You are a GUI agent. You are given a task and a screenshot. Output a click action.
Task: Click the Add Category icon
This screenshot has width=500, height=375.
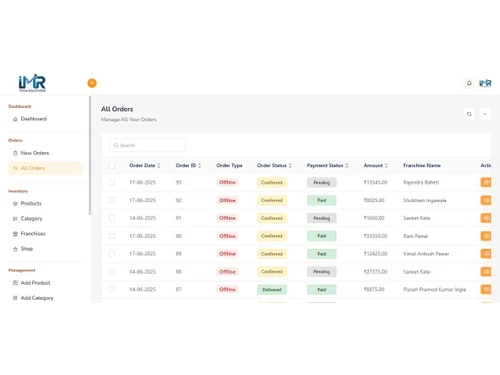point(15,298)
